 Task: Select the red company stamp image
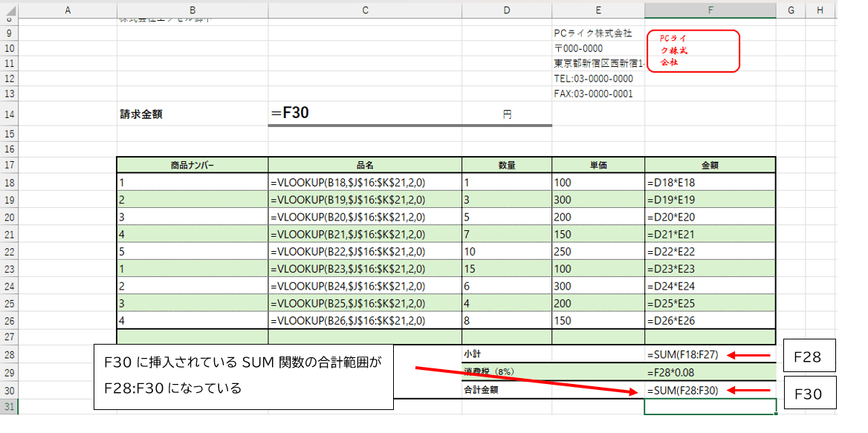(693, 51)
